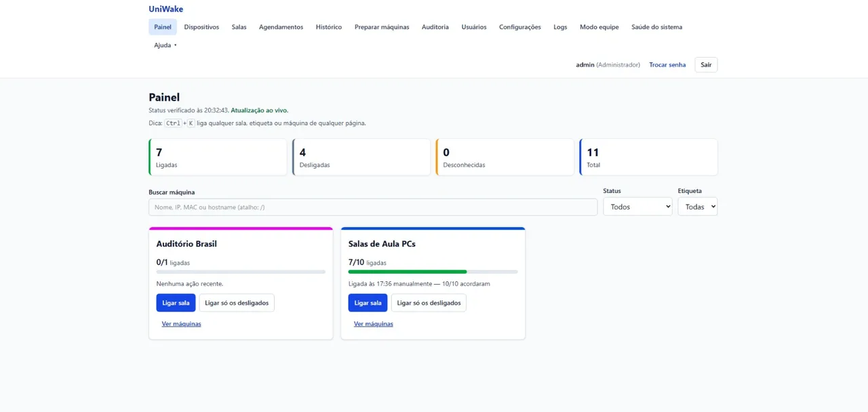This screenshot has width=868, height=412.
Task: Click the Buscar máquina search field
Action: 373,207
